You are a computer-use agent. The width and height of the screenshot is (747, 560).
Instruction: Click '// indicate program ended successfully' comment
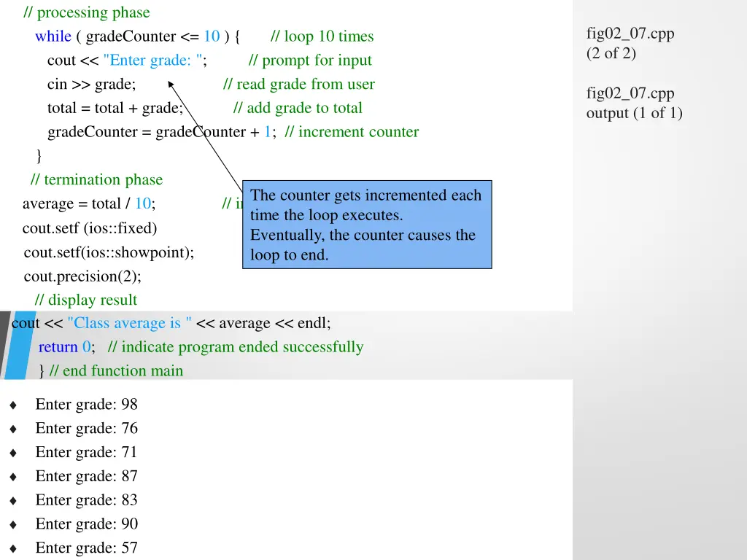coord(236,347)
